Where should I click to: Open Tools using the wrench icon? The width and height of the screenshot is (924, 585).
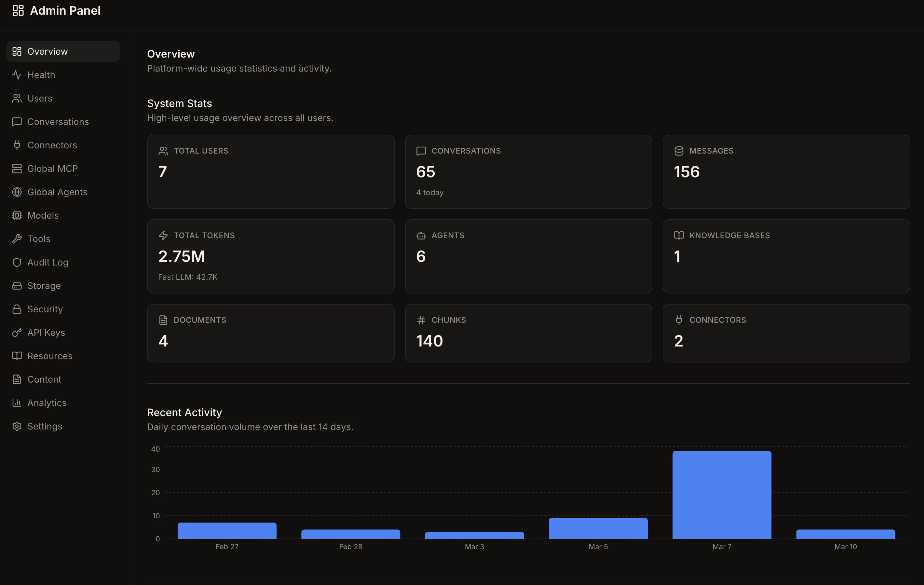click(17, 238)
